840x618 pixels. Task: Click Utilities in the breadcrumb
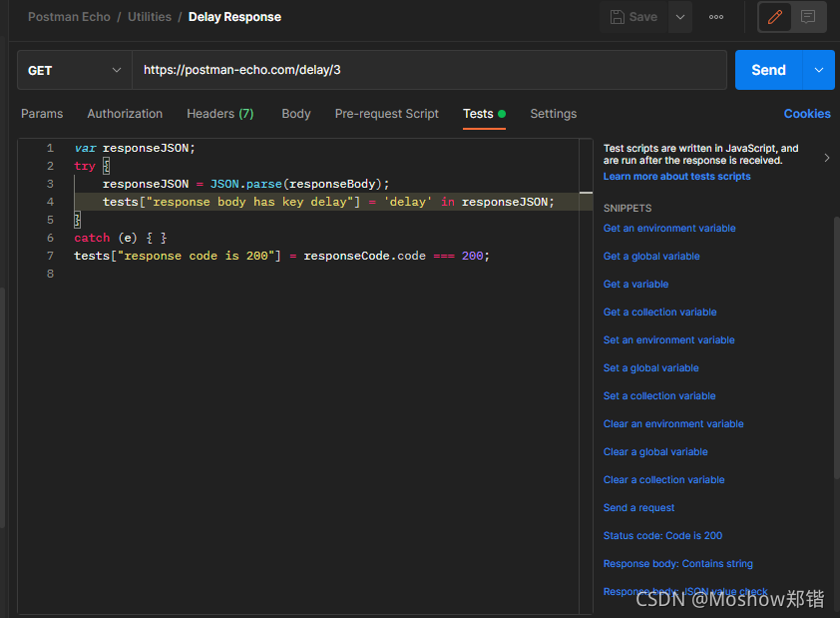[150, 17]
